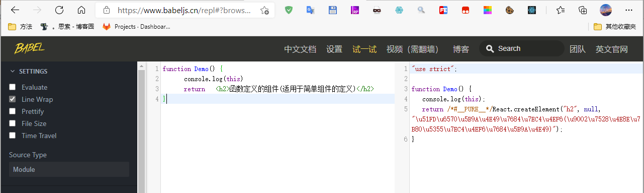The height and width of the screenshot is (193, 644).
Task: Open 设置 in the navbar
Action: [x=334, y=49]
